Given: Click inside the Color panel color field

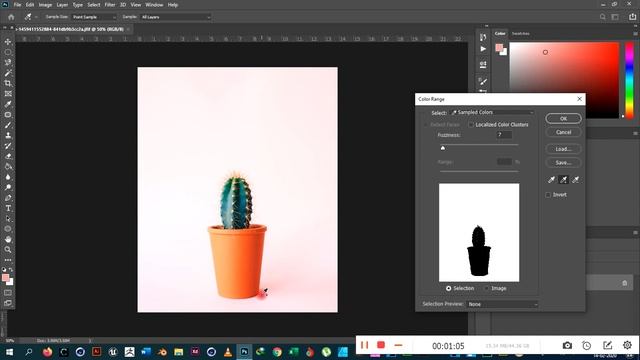Looking at the screenshot, I should click(x=564, y=80).
